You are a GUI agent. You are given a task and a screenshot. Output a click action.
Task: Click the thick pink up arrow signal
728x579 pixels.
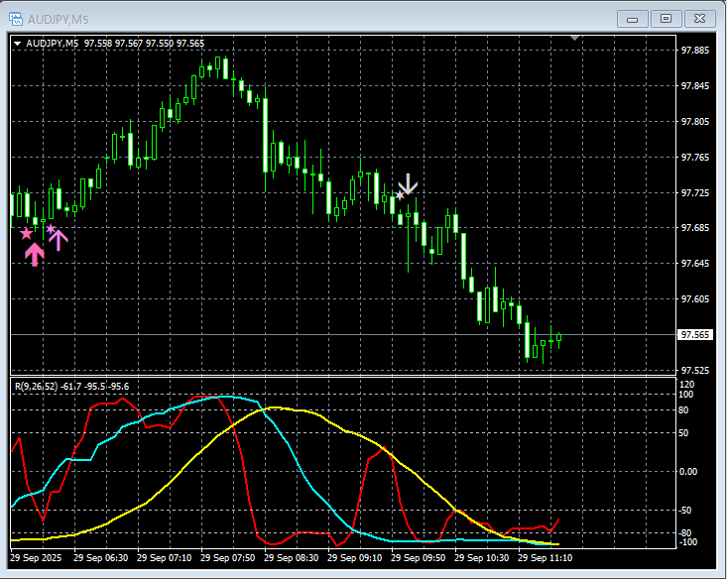[35, 255]
